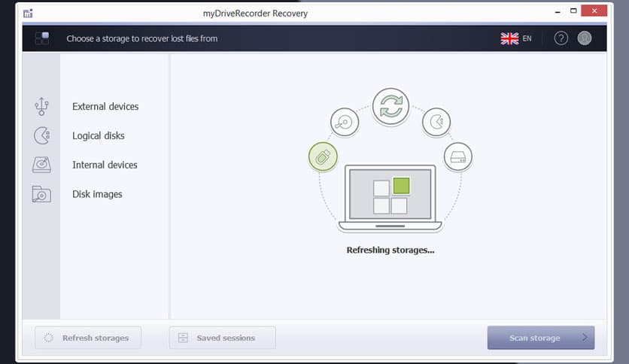Open Saved sessions
The height and width of the screenshot is (364, 629).
tap(222, 338)
